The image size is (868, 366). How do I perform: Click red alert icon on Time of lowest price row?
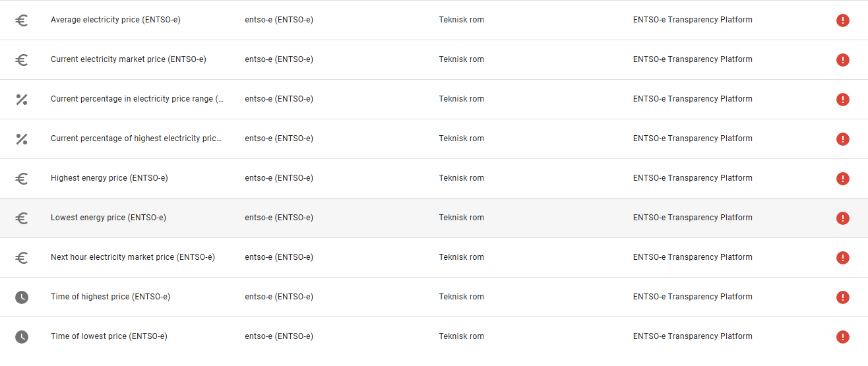pyautogui.click(x=842, y=337)
